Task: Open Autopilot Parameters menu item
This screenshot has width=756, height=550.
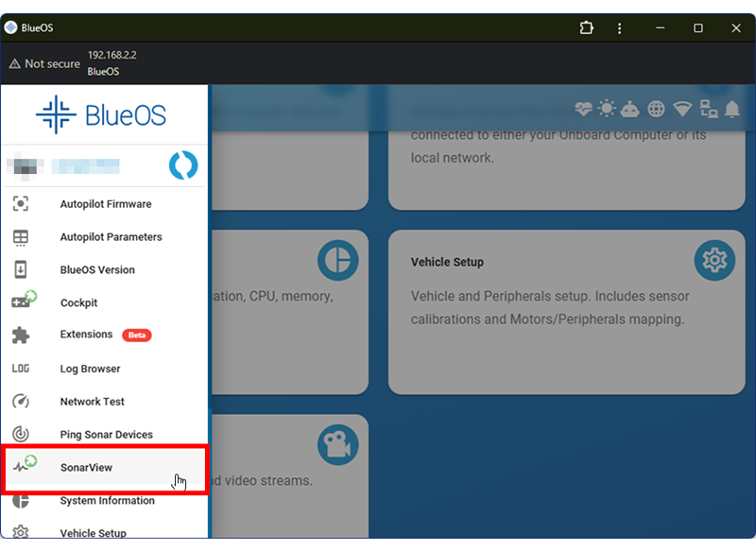Action: [105, 237]
